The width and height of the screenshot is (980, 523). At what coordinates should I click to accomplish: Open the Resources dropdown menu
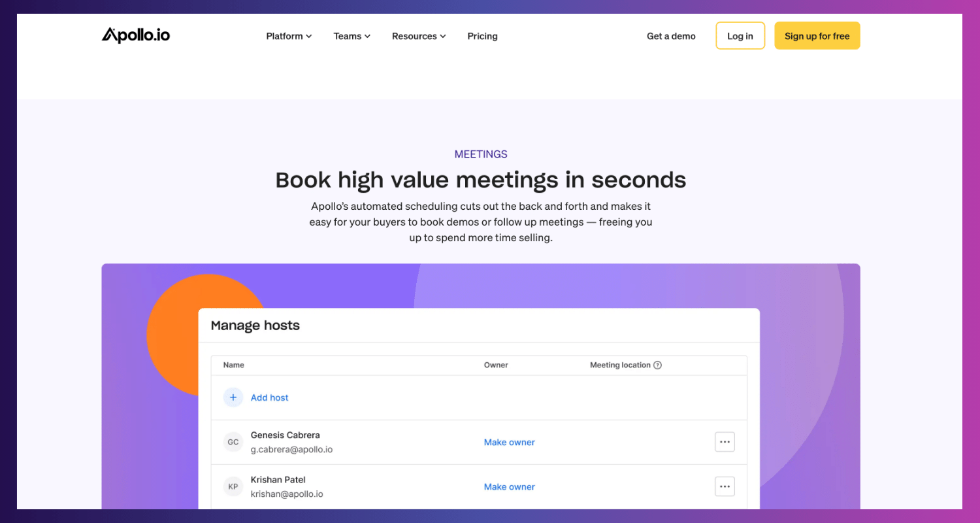tap(419, 36)
